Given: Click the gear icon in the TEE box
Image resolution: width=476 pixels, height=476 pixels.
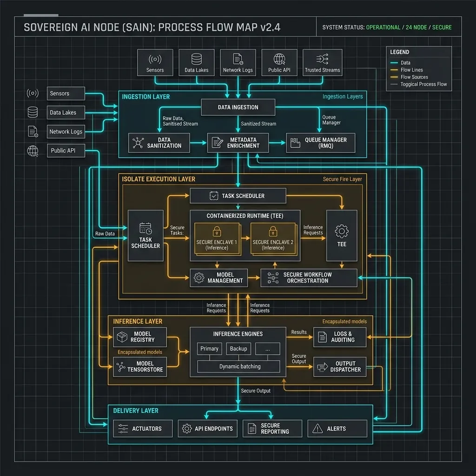Looking at the screenshot, I should click(x=342, y=231).
